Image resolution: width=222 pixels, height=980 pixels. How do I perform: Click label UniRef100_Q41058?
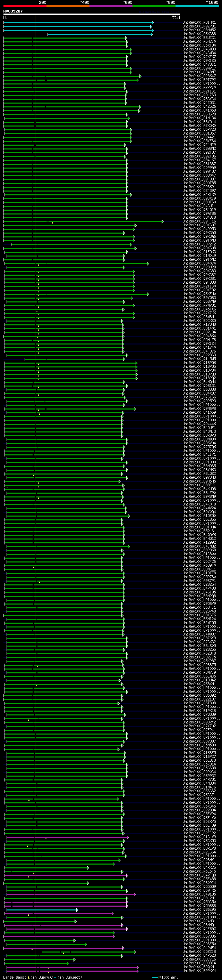[x=199, y=110]
